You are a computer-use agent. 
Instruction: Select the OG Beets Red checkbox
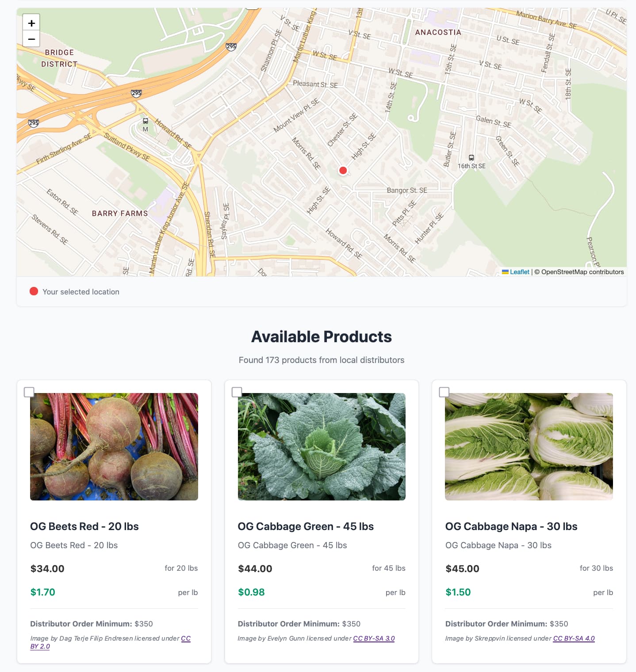pyautogui.click(x=29, y=392)
